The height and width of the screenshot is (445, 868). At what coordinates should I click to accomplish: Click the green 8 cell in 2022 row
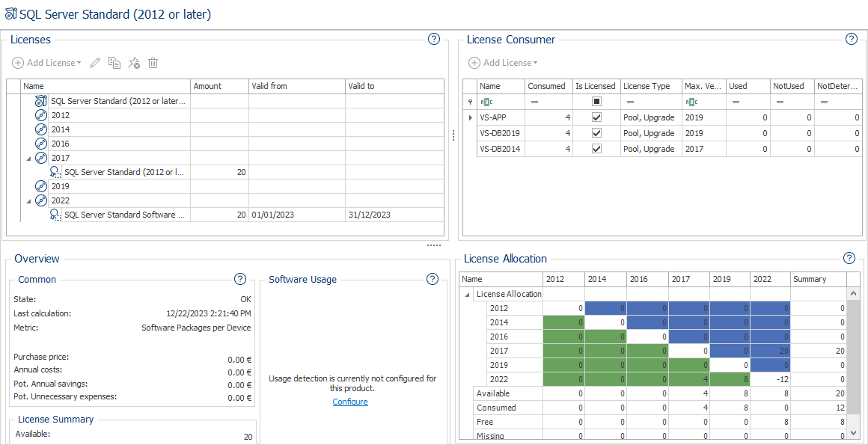point(730,379)
